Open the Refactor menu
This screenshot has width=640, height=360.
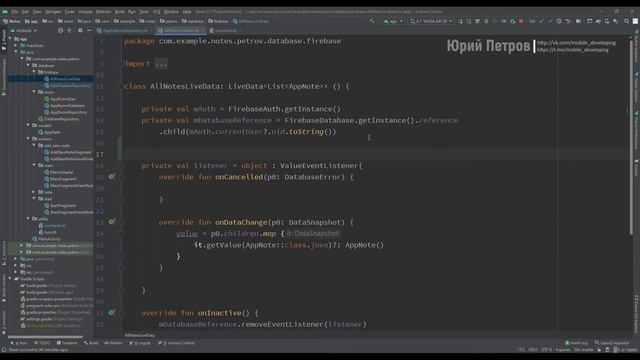(104, 12)
